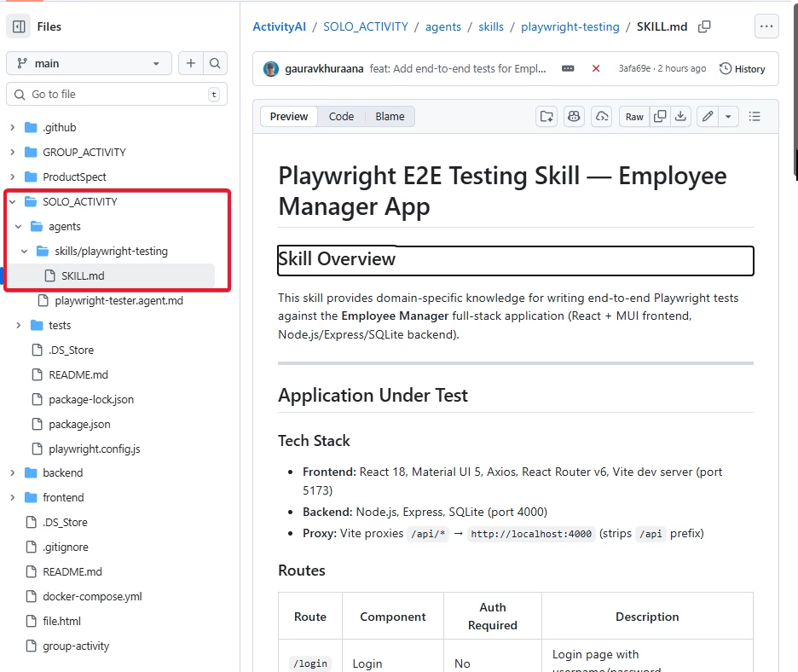Open package-lock.json file
The image size is (798, 672).
tap(91, 400)
